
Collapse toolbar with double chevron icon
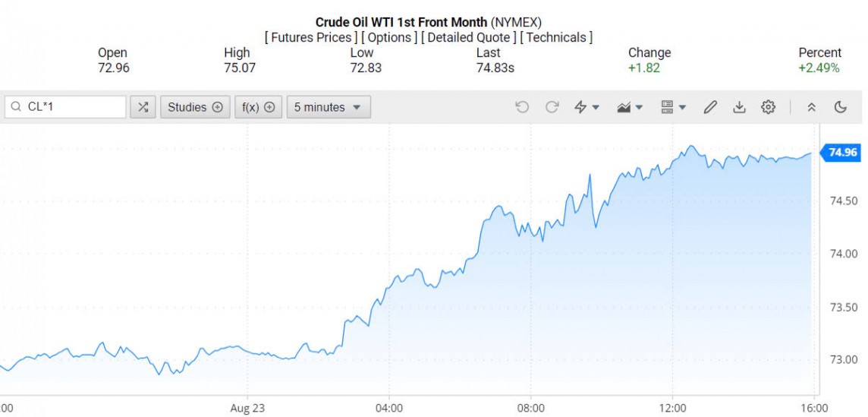tap(811, 107)
